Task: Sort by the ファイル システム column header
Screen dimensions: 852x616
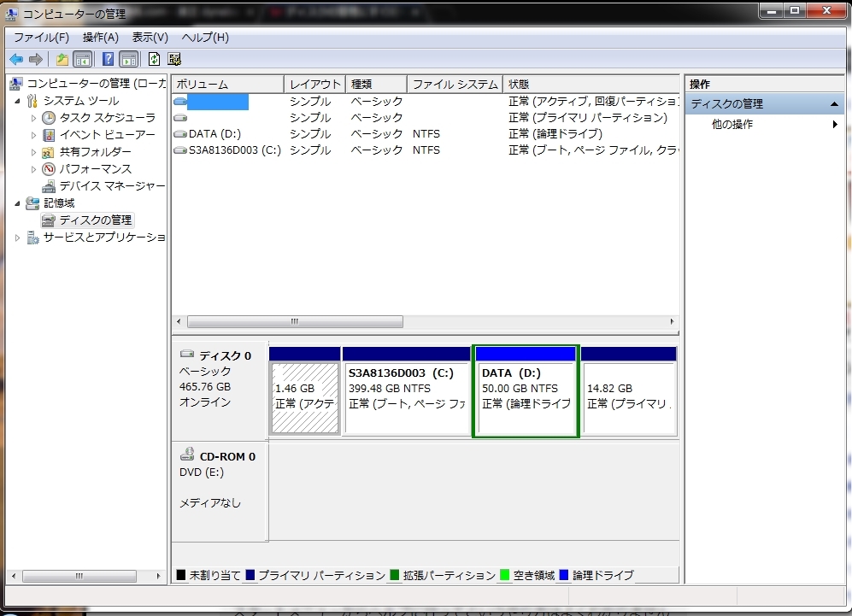Action: [x=455, y=85]
